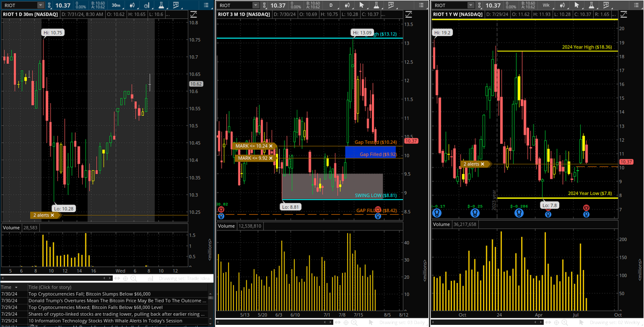Image resolution: width=644 pixels, height=327 pixels.
Task: Click RIOT symbol field in right weekly chart
Action: [450, 5]
